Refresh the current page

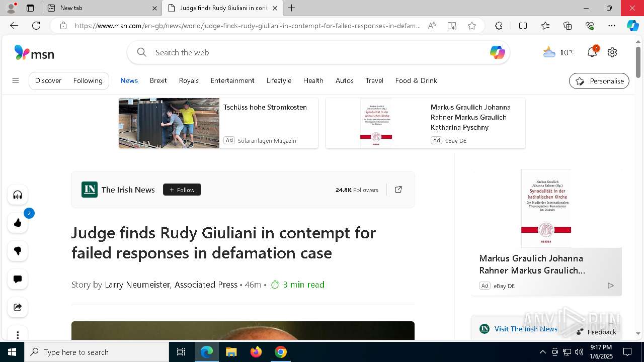click(36, 26)
